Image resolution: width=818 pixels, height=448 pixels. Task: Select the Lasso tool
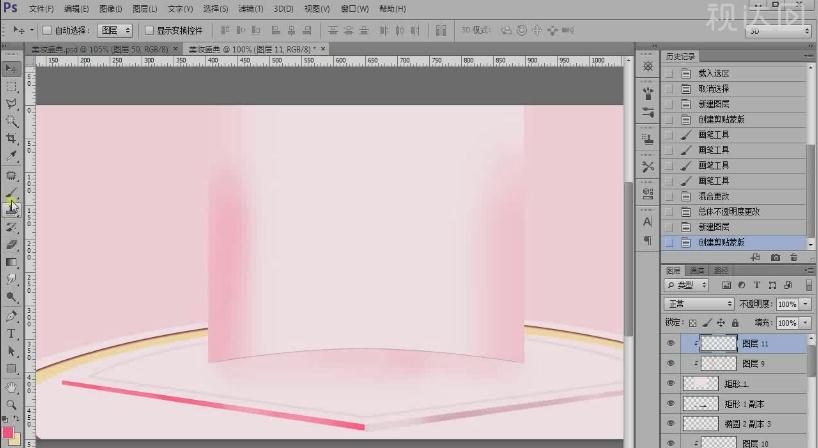[11, 104]
